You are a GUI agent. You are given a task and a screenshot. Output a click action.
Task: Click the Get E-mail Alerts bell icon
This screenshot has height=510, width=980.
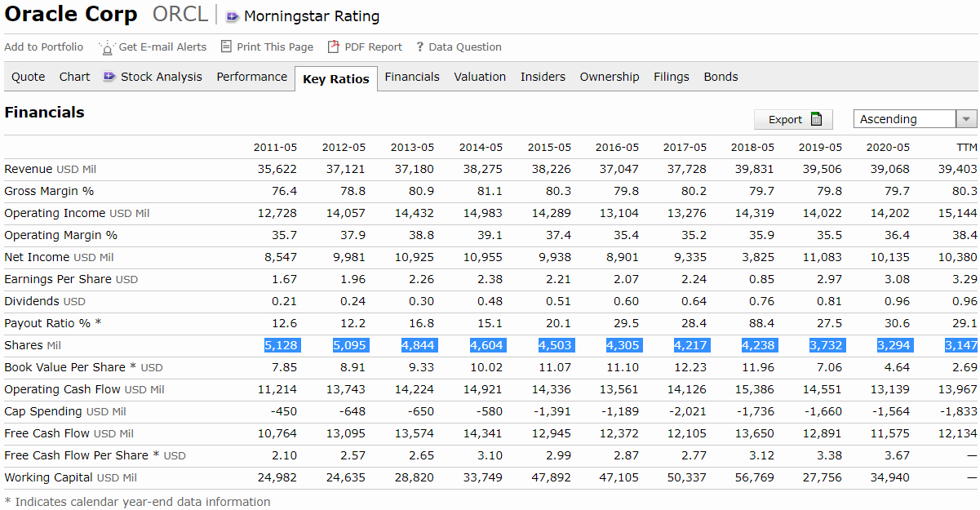pos(107,47)
